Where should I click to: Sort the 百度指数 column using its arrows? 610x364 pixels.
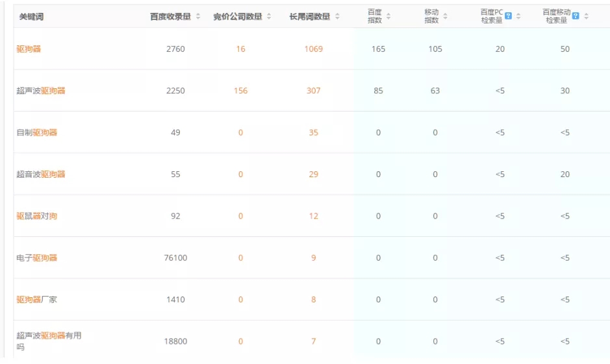pos(388,17)
